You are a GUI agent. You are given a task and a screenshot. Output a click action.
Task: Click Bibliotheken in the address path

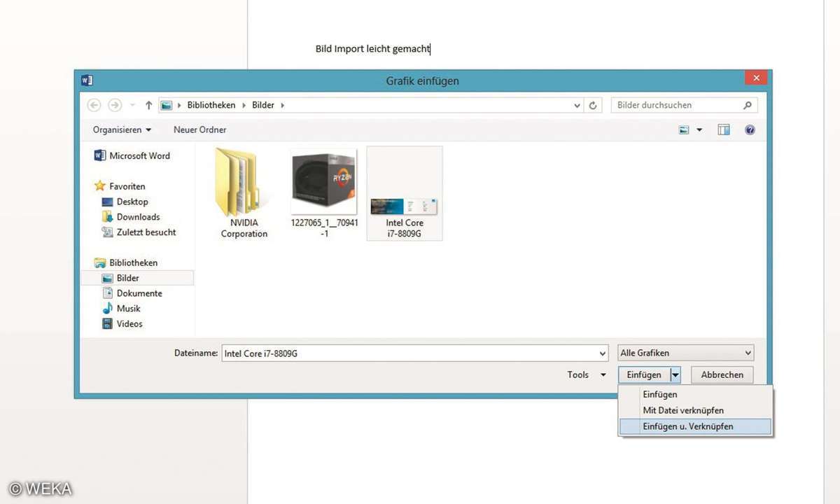(x=211, y=105)
